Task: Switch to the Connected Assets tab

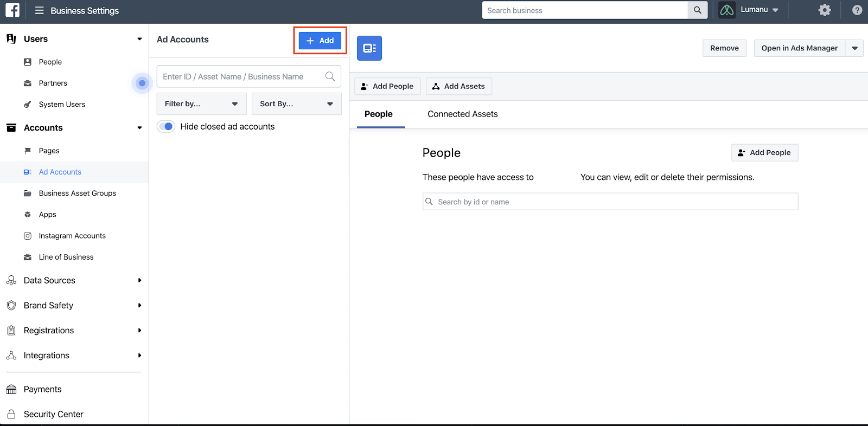Action: click(463, 114)
